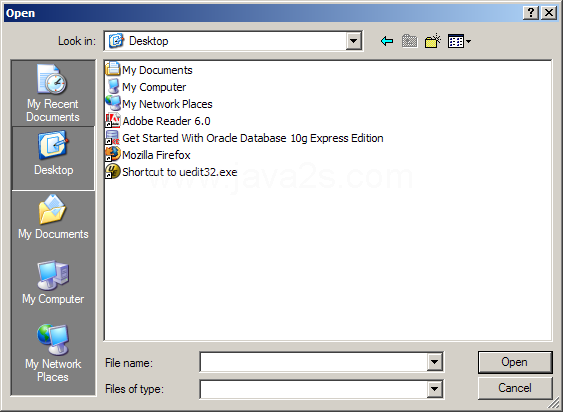Click the Cancel button
Screen dimensions: 563x412
click(x=515, y=388)
